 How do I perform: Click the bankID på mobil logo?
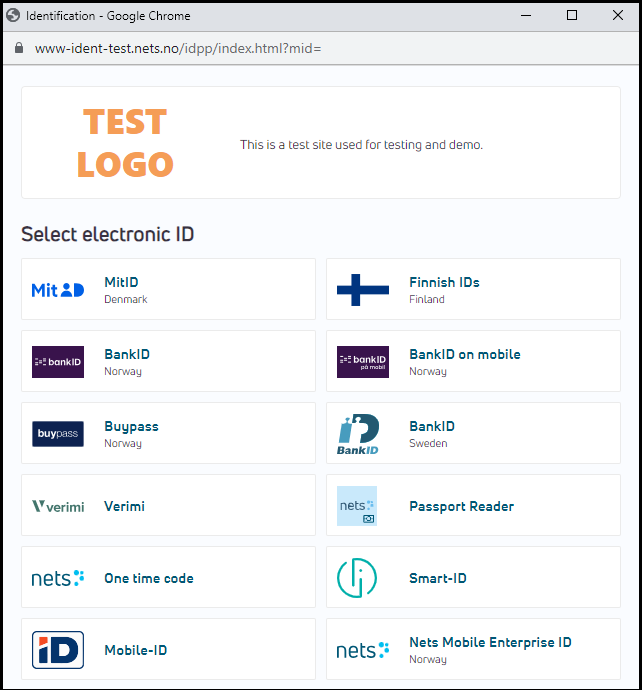coord(363,362)
